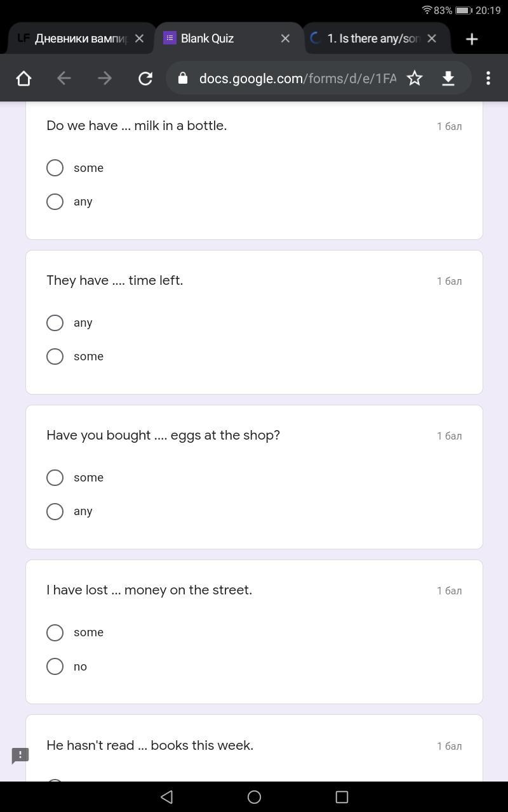Tap the download arrow icon
This screenshot has width=508, height=812.
(448, 78)
